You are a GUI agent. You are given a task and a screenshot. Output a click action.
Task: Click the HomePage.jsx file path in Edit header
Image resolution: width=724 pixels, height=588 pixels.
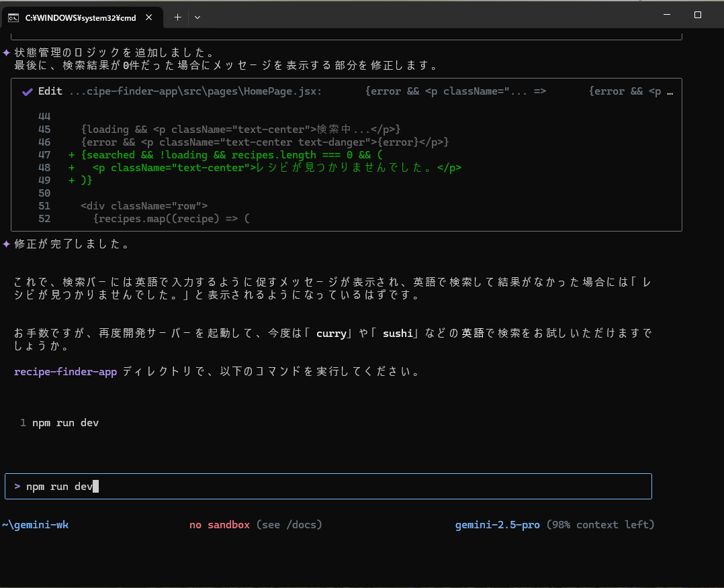pyautogui.click(x=195, y=92)
